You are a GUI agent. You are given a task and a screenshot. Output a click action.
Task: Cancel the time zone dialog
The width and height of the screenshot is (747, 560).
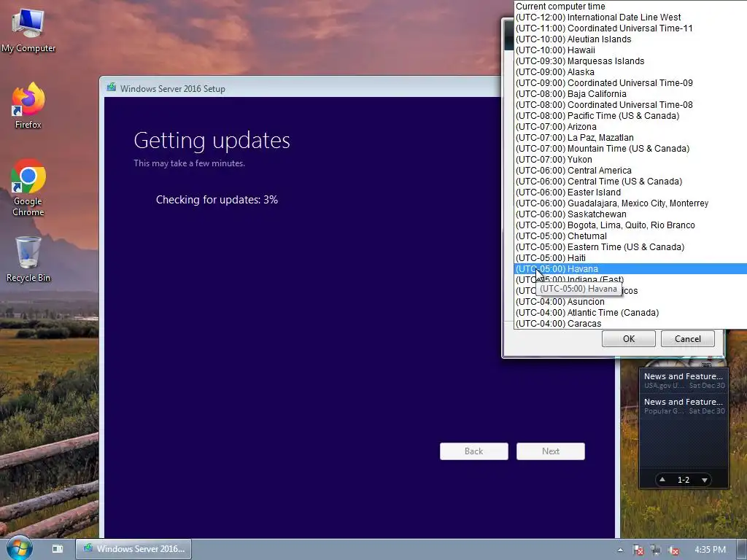click(687, 338)
